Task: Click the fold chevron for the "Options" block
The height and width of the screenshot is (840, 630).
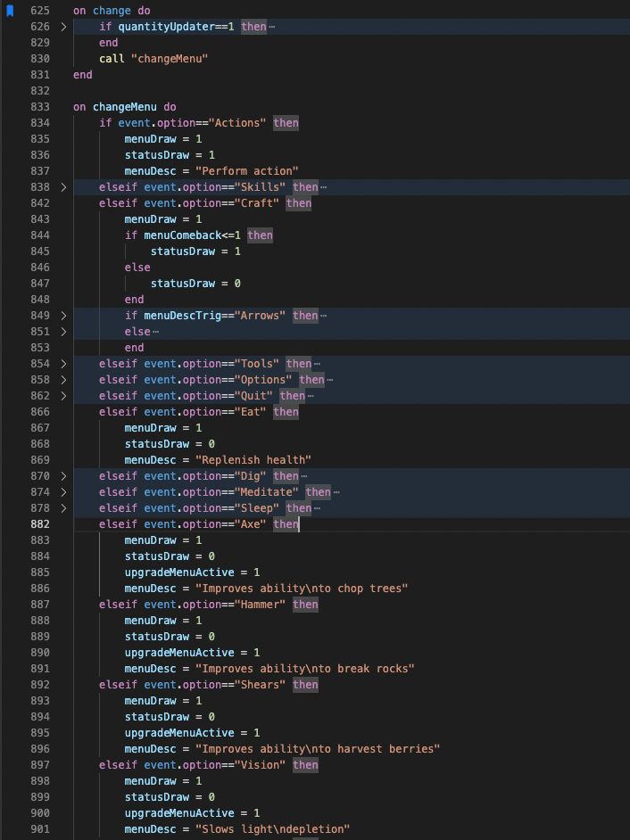Action: coord(62,380)
